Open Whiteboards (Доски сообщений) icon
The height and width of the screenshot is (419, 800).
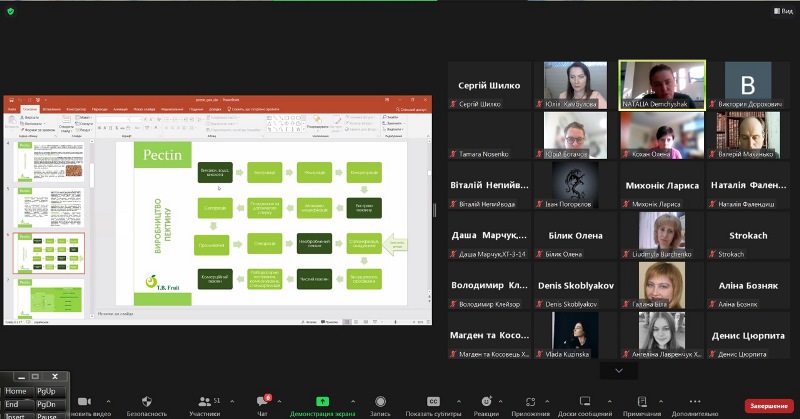click(x=586, y=401)
